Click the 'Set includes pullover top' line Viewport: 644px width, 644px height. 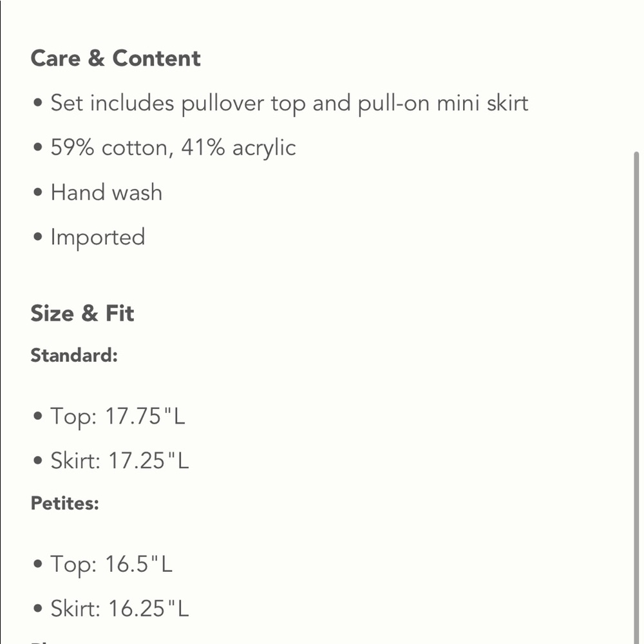coord(180,103)
